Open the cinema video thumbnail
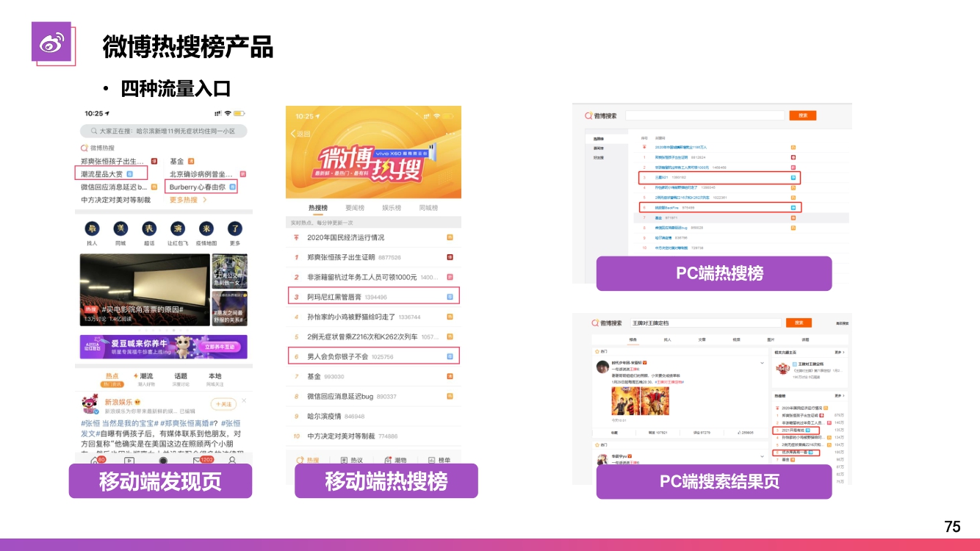 click(144, 290)
